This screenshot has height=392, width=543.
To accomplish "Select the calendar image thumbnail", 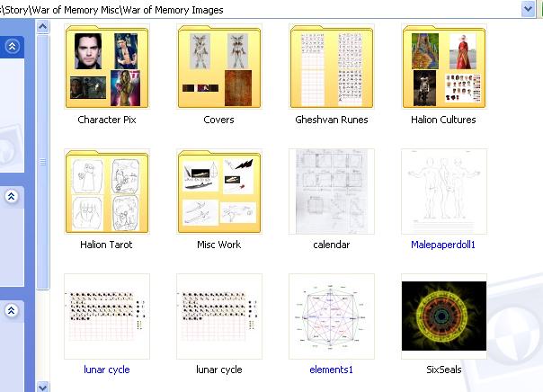I will (x=332, y=192).
